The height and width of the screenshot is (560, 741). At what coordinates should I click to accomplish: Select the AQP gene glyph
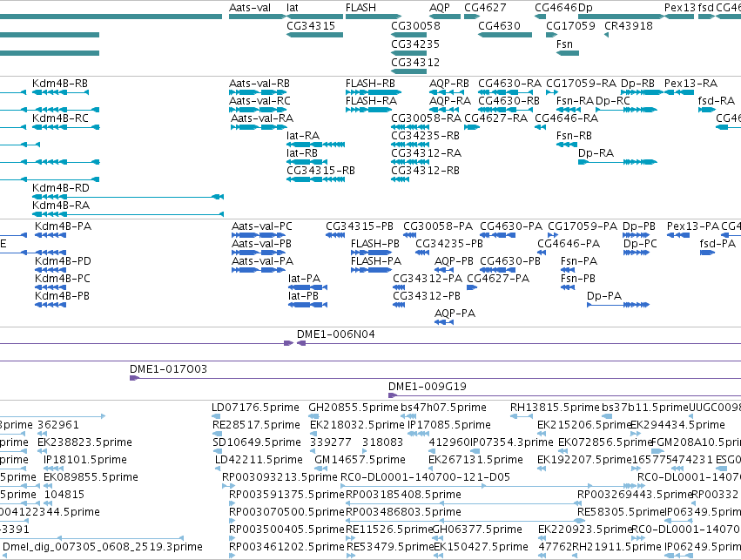point(445,17)
